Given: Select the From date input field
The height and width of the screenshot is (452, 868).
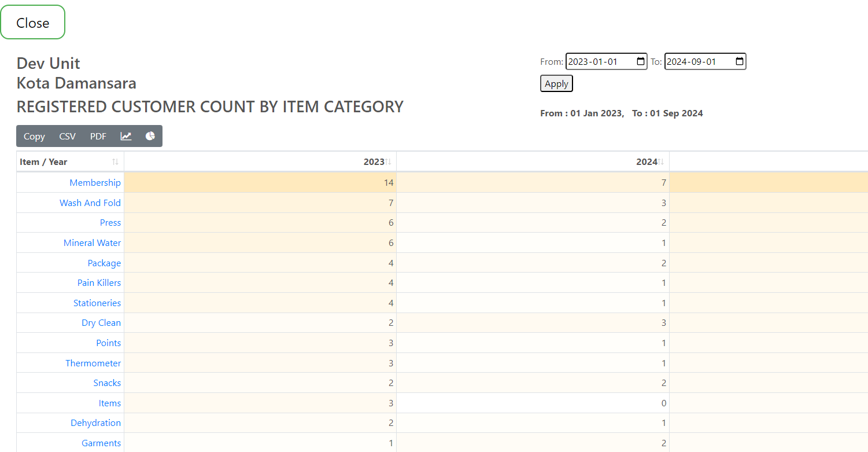Looking at the screenshot, I should 596,61.
